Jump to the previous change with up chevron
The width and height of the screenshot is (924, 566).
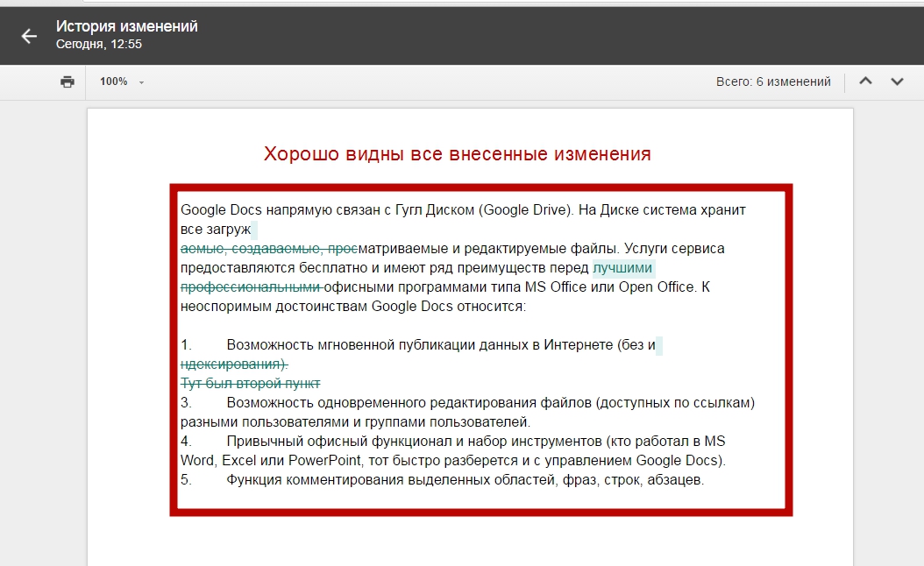coord(865,81)
